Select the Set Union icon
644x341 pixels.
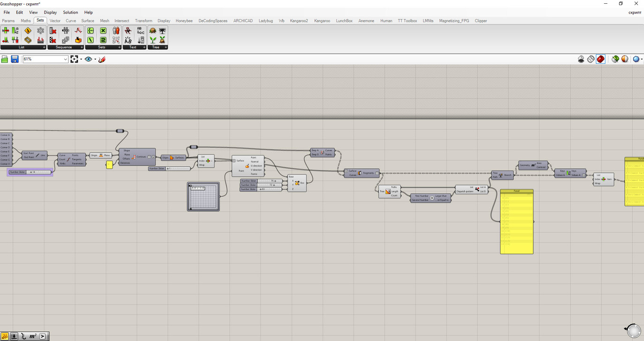(x=103, y=40)
